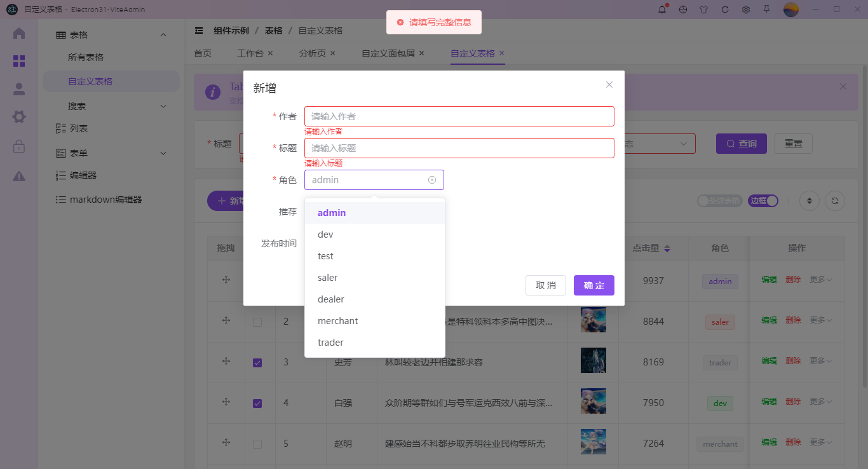868x469 pixels.
Task: Click the page refresh icon in header
Action: (x=724, y=10)
